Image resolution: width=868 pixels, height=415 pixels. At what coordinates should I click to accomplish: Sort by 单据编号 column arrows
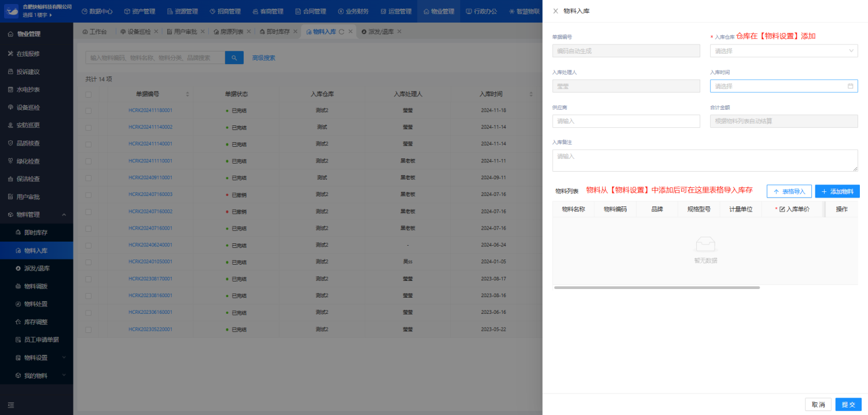[187, 94]
